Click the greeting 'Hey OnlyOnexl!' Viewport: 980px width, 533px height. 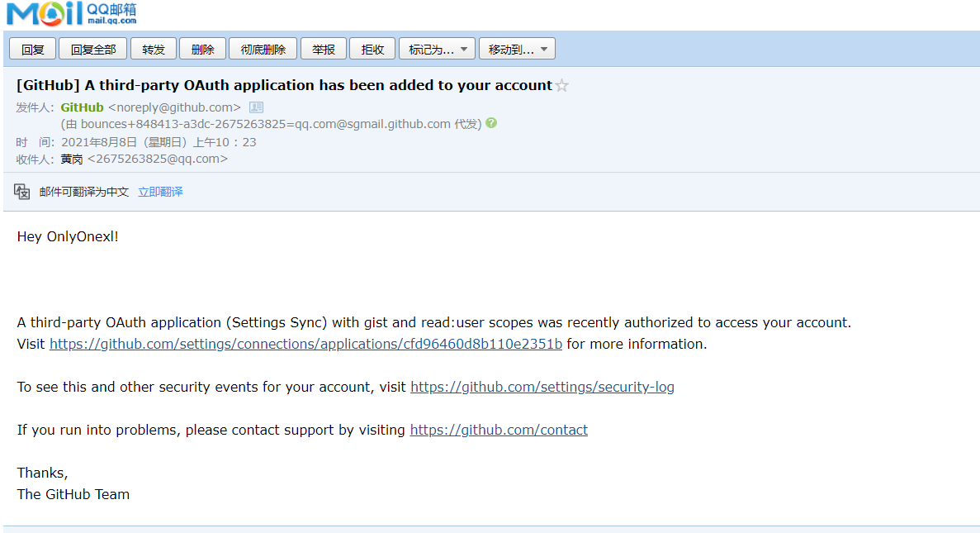(68, 236)
